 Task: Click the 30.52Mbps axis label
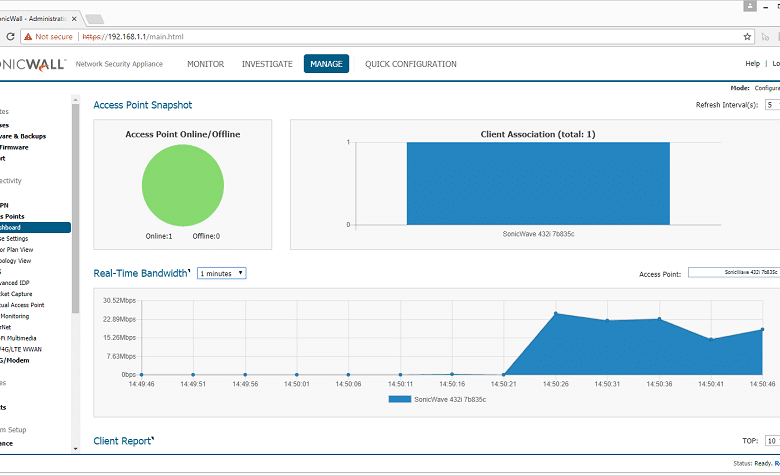(119, 300)
